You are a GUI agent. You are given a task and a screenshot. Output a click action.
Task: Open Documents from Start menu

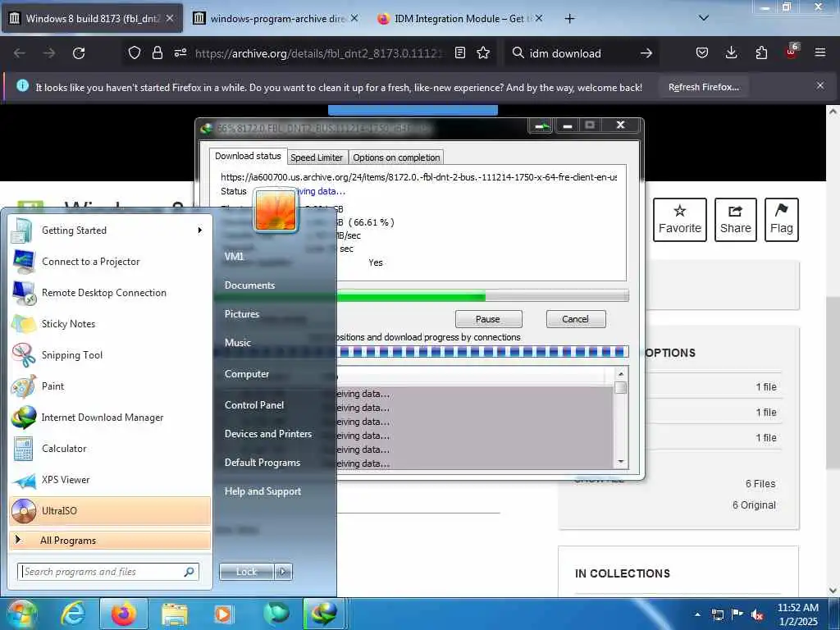[276, 285]
